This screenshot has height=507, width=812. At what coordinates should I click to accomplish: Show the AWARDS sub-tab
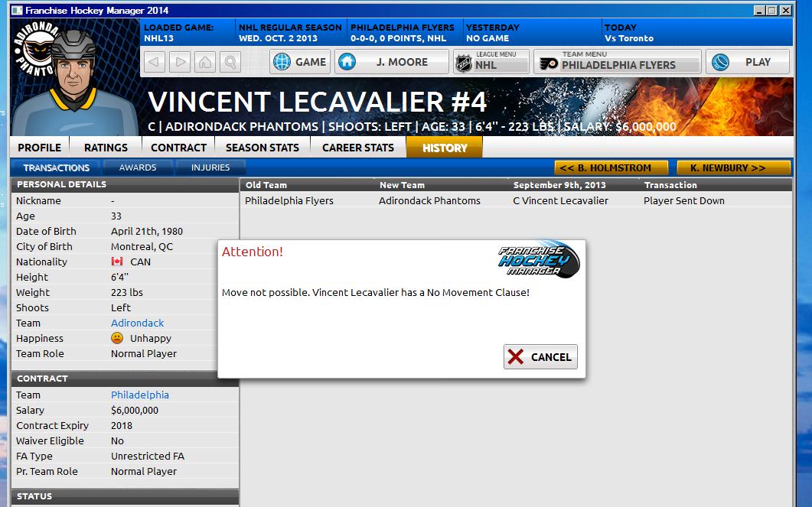click(138, 167)
